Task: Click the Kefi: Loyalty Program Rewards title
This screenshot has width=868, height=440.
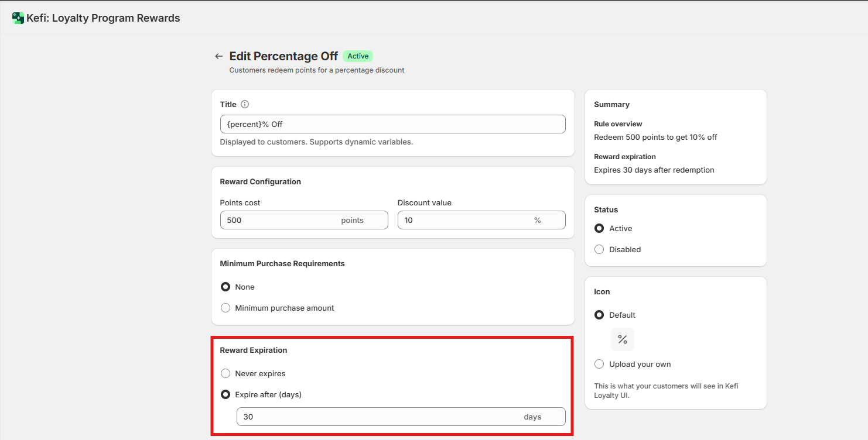Action: pos(103,18)
